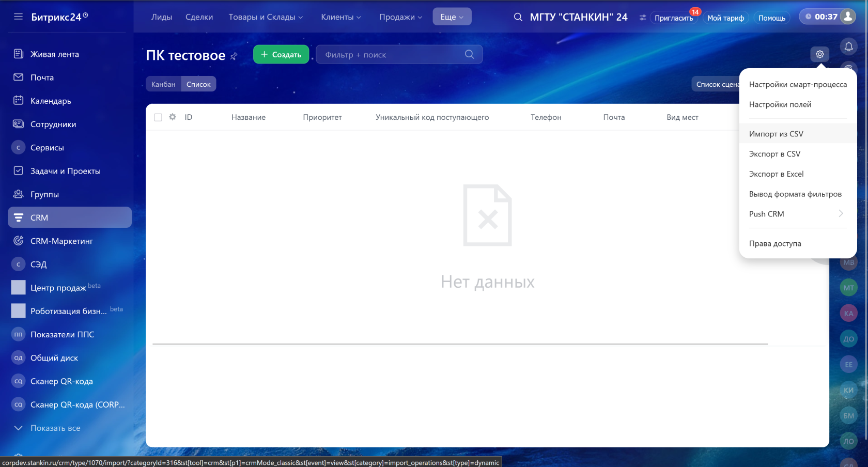The width and height of the screenshot is (868, 467).
Task: Select Вывод формата фильтров menu item
Action: tap(798, 194)
